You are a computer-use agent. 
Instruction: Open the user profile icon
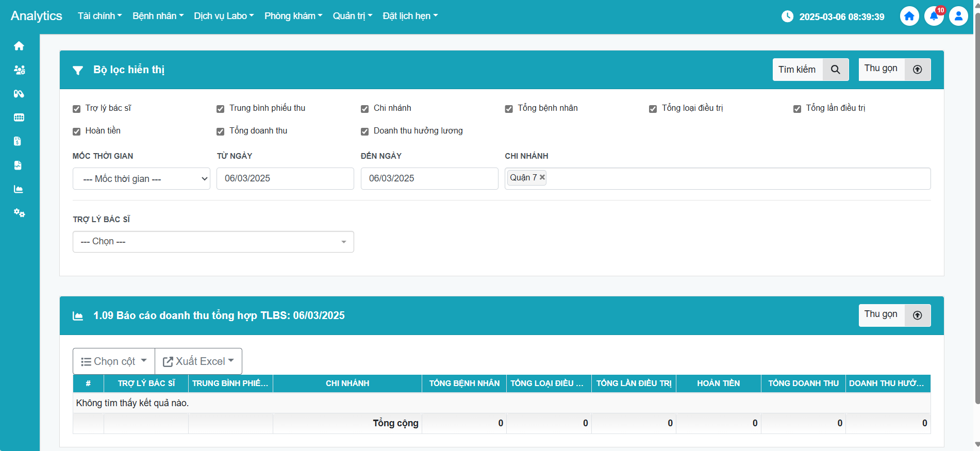[958, 16]
